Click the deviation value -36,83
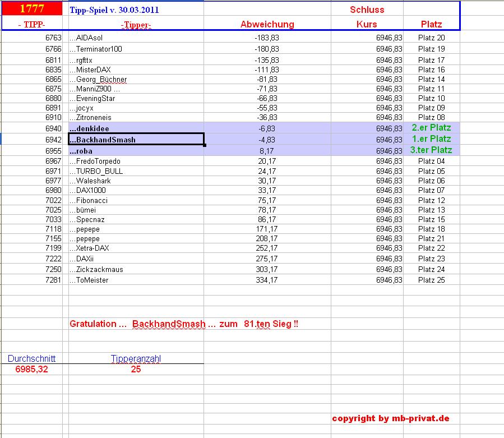504x438 pixels. pyautogui.click(x=267, y=117)
